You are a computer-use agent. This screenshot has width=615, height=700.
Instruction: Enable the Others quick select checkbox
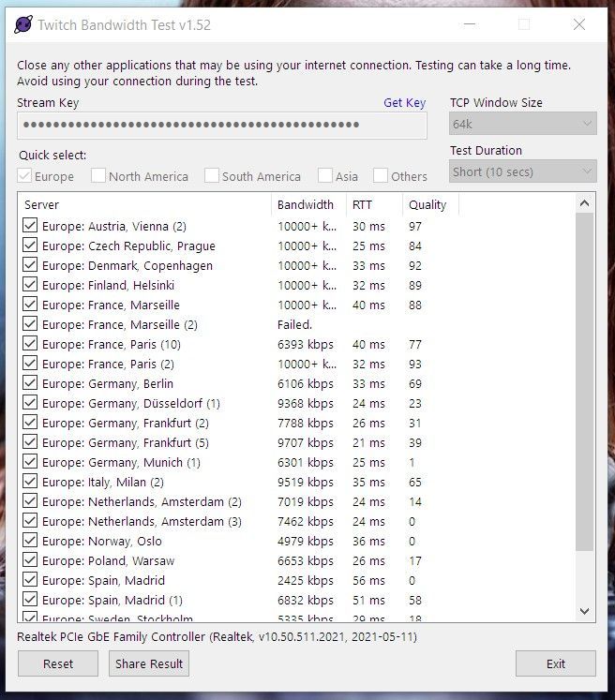(380, 175)
